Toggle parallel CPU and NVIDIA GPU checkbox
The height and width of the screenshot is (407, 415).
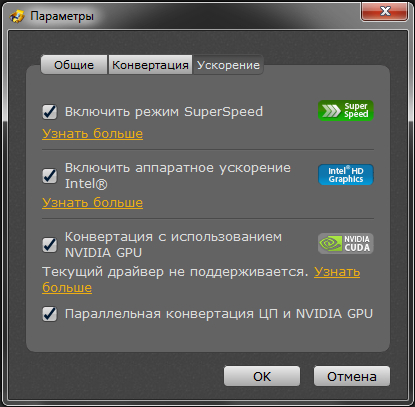click(50, 314)
